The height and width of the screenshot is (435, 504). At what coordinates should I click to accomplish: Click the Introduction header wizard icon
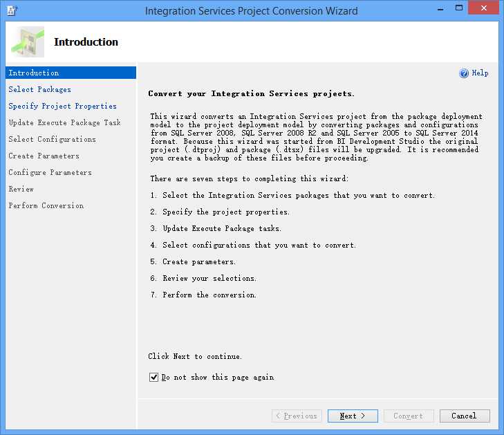coord(28,42)
